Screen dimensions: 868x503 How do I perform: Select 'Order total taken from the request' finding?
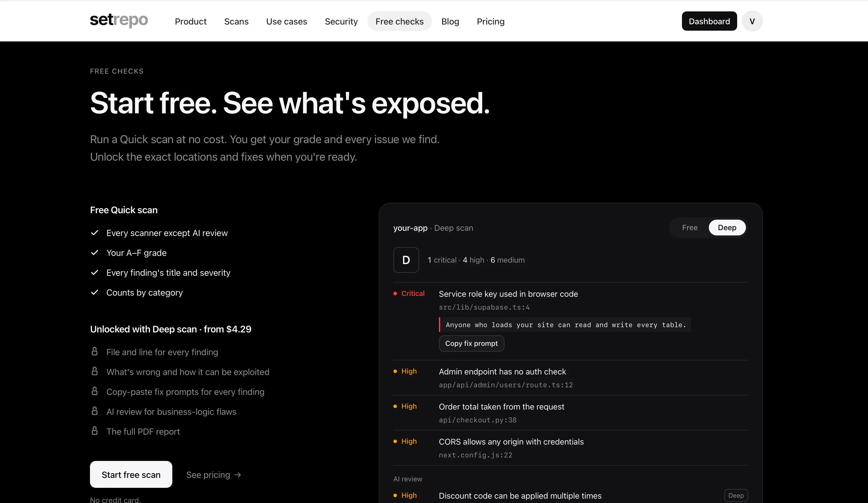click(501, 407)
